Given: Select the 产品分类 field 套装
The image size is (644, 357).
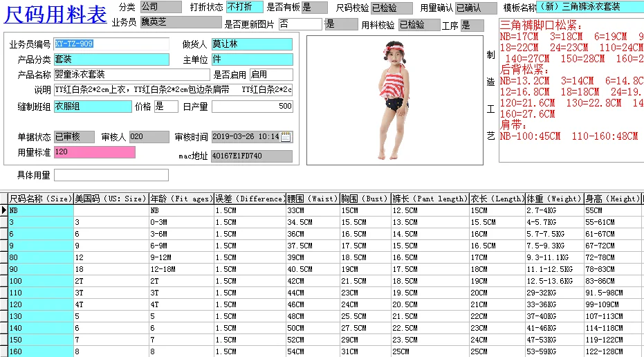Looking at the screenshot, I should pos(111,59).
